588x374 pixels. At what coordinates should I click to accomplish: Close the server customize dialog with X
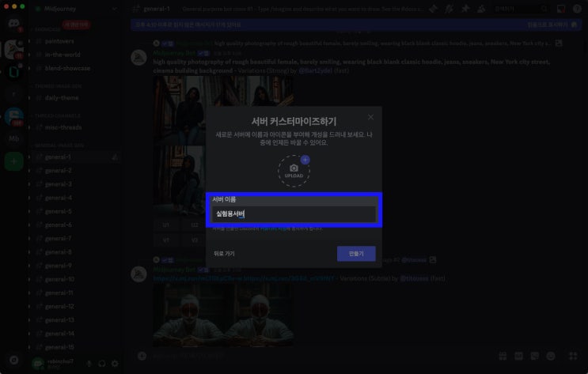370,117
